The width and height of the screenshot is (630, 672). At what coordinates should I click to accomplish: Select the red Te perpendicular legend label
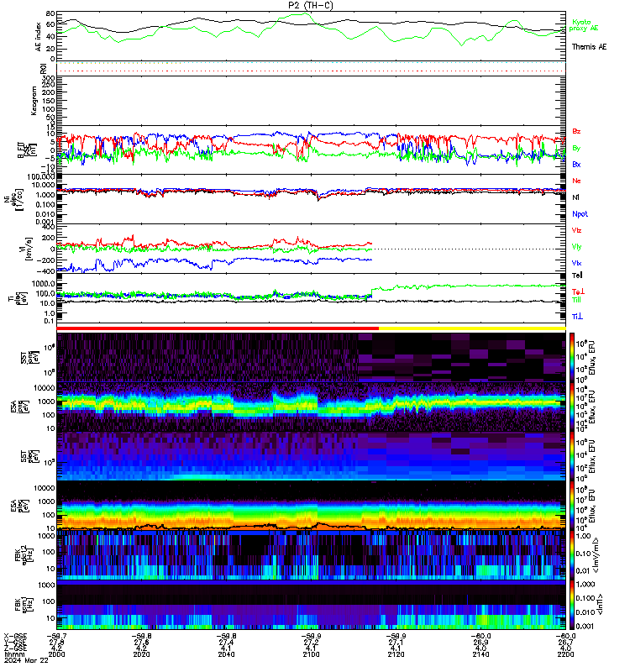[578, 291]
